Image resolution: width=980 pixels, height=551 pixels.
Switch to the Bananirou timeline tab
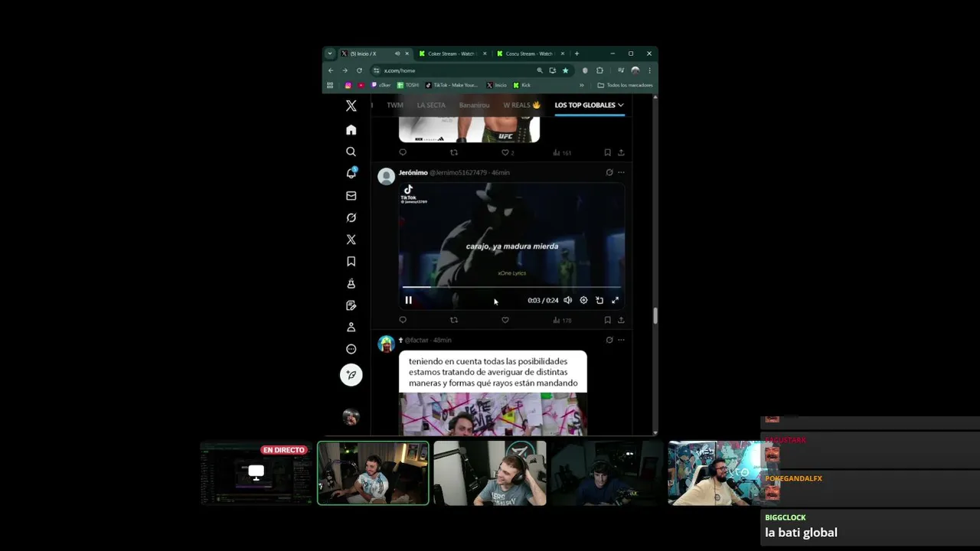click(474, 105)
